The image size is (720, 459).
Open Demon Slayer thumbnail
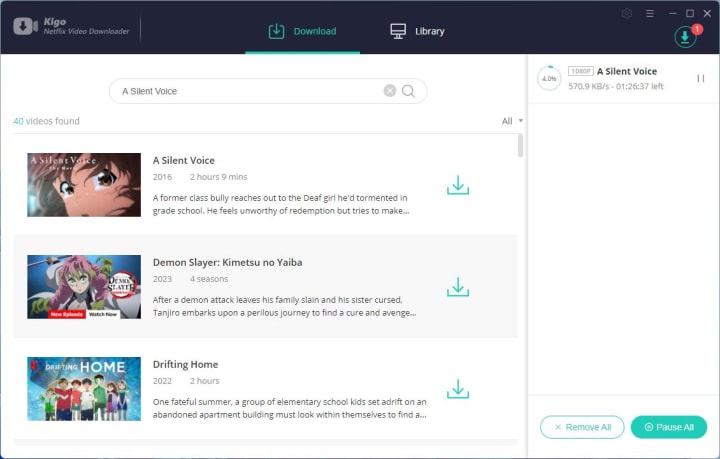84,287
